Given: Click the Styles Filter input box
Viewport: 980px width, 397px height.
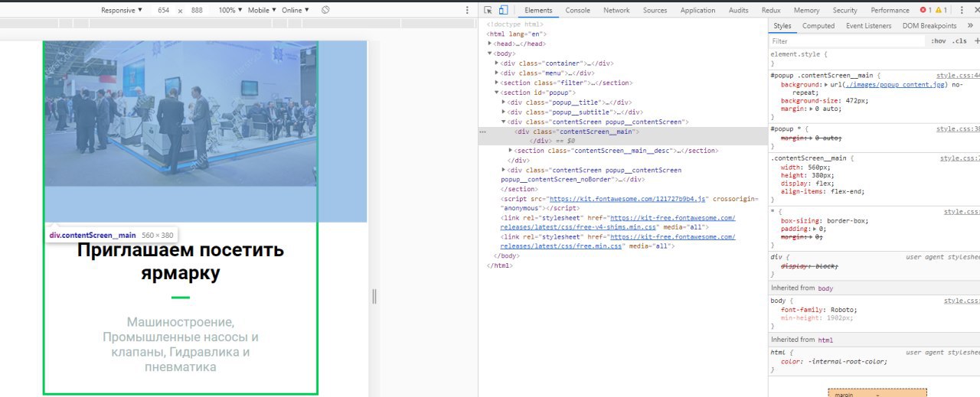Looking at the screenshot, I should point(846,41).
